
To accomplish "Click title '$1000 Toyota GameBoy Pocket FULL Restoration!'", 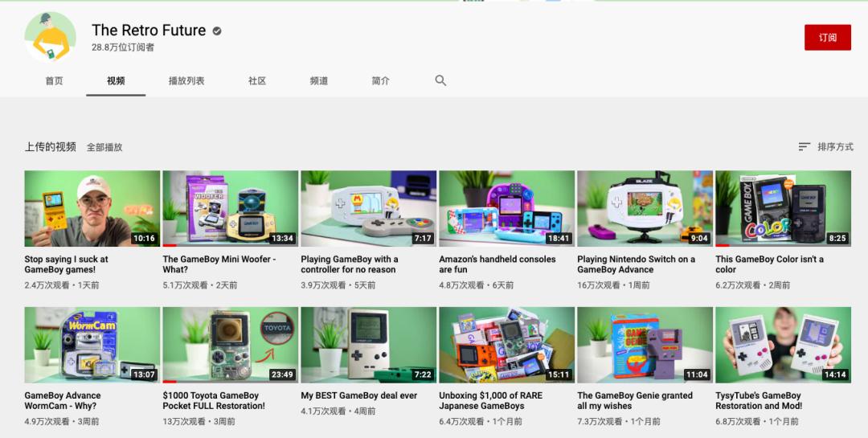I will [214, 401].
